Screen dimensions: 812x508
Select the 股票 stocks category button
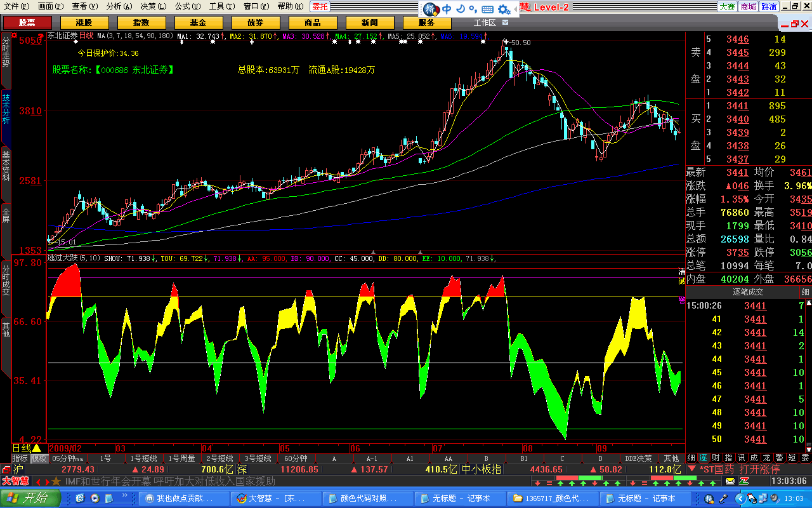coord(27,23)
